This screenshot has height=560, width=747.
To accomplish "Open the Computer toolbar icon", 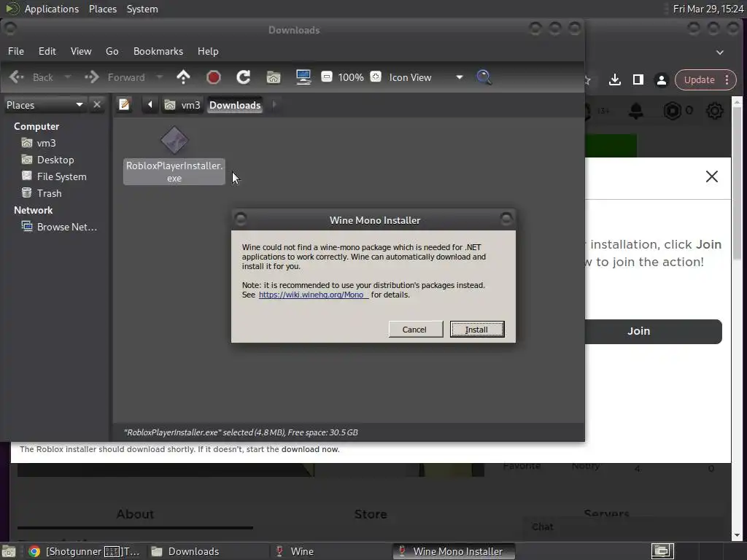I will [x=303, y=77].
